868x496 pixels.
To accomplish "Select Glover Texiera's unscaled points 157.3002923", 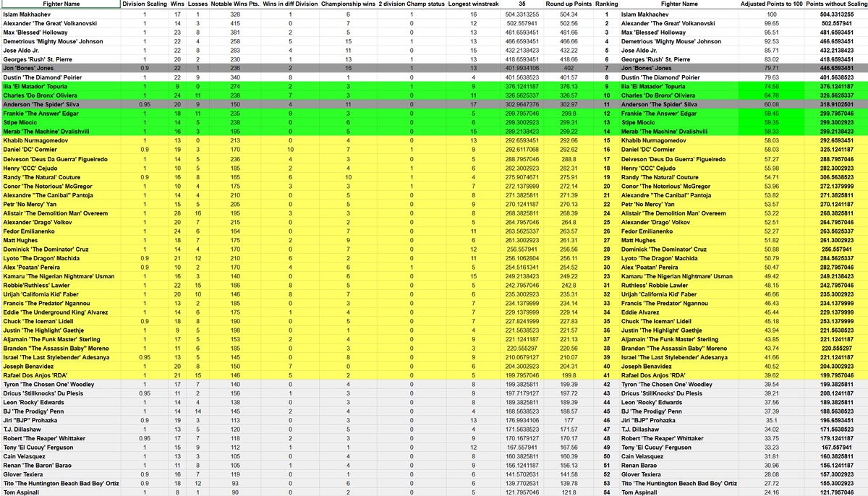I will tap(835, 476).
